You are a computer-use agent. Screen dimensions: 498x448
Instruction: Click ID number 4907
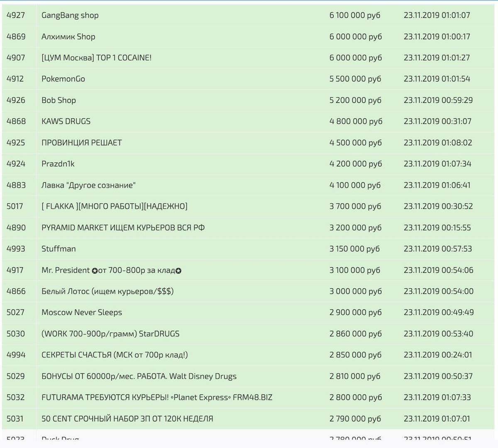(16, 58)
